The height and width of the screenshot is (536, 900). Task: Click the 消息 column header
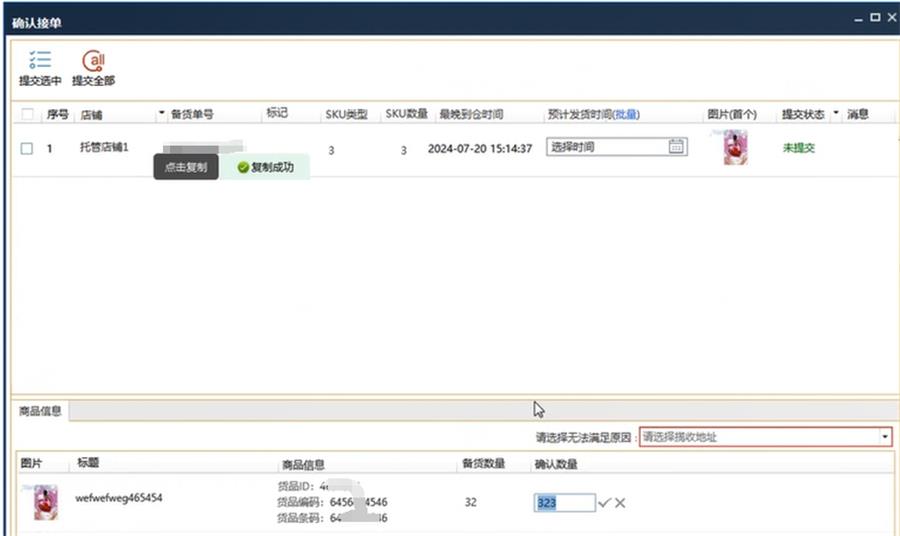(858, 114)
